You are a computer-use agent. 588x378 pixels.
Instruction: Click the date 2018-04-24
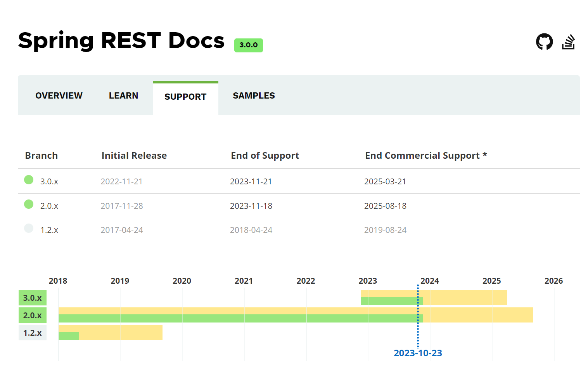251,230
